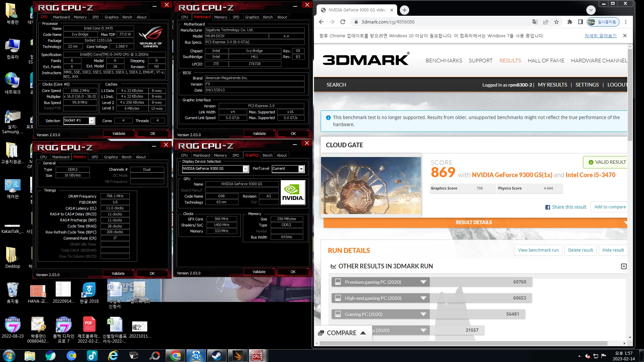Show hidden tray icons arrow
This screenshot has height=362, width=644.
(579, 356)
